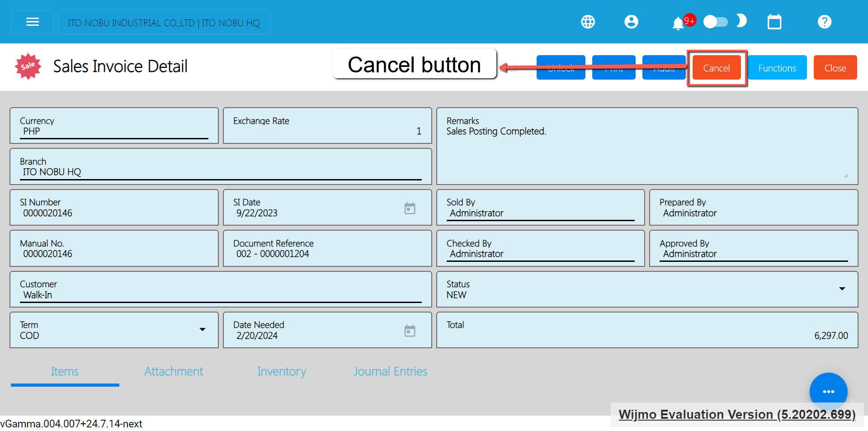Click the orange Close button
This screenshot has height=431, width=868.
pos(835,68)
